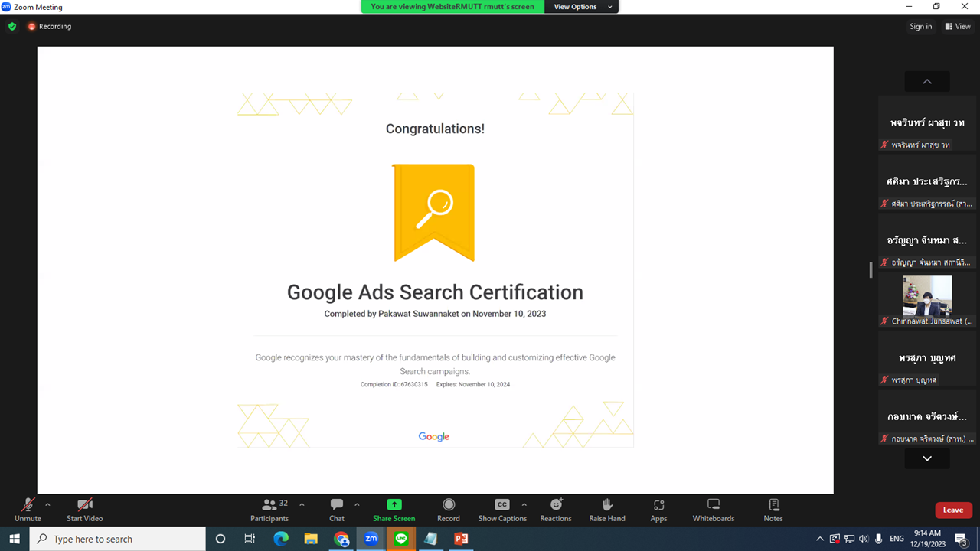Open LINE app from taskbar
This screenshot has width=980, height=551.
401,539
